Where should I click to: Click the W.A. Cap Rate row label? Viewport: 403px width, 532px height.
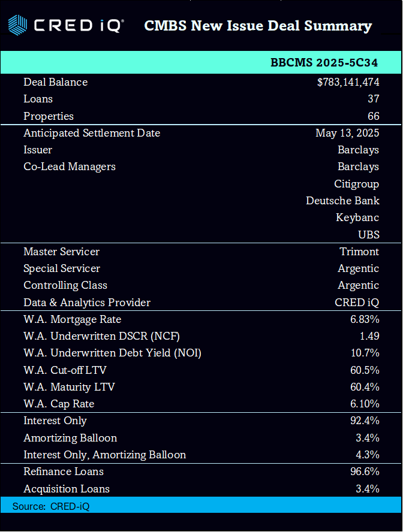[x=59, y=404]
